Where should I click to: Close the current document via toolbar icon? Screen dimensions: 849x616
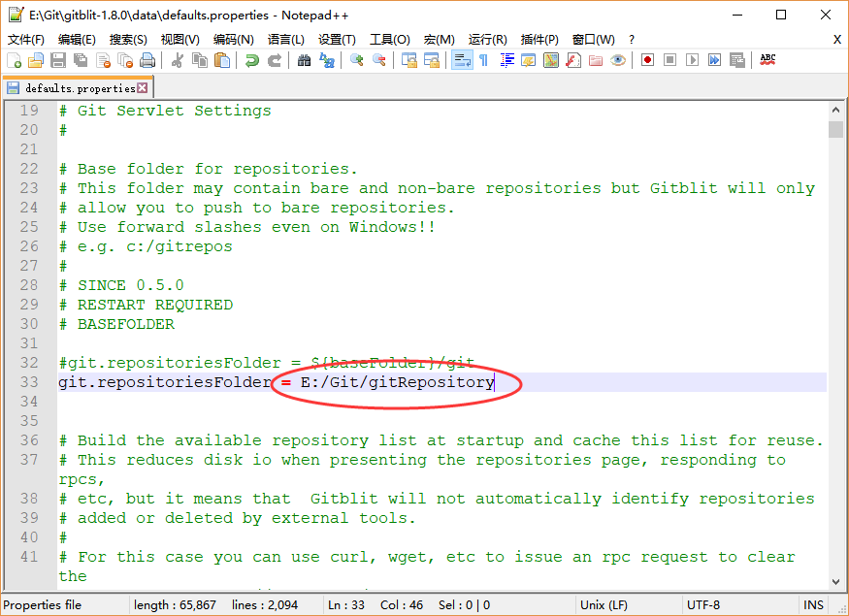[x=103, y=60]
